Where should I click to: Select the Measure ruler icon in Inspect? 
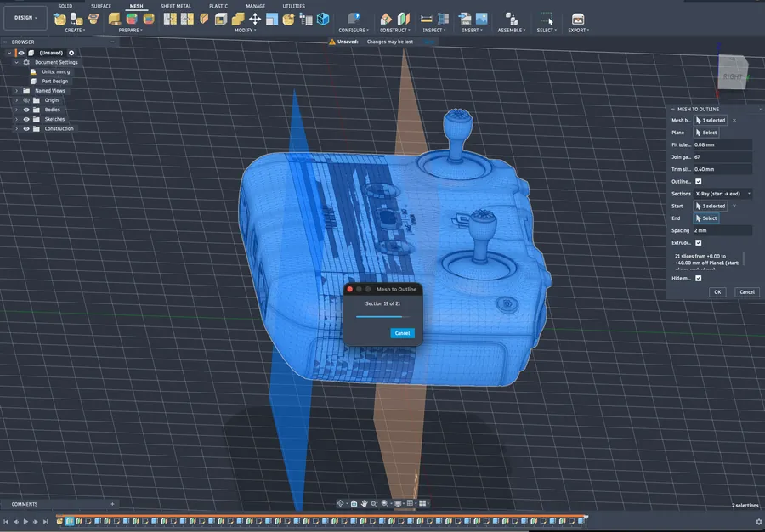[426, 19]
